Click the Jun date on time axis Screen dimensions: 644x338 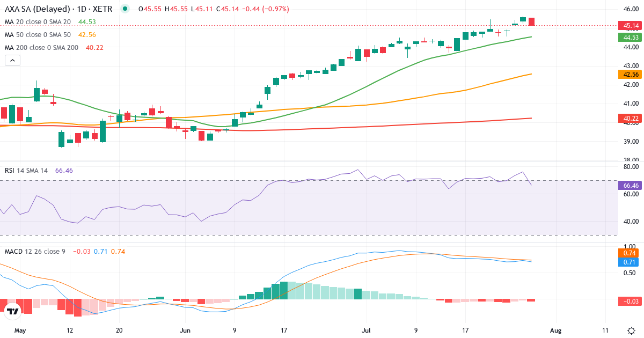185,330
